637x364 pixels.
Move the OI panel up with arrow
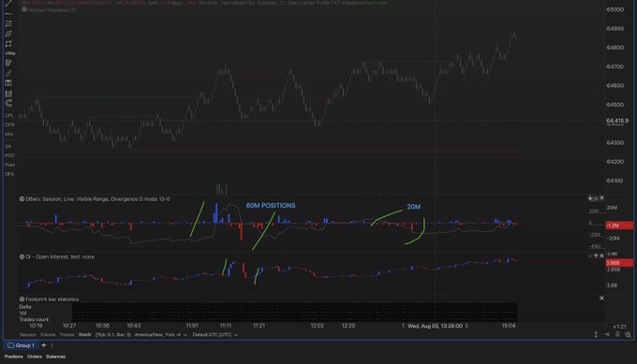coord(596,255)
